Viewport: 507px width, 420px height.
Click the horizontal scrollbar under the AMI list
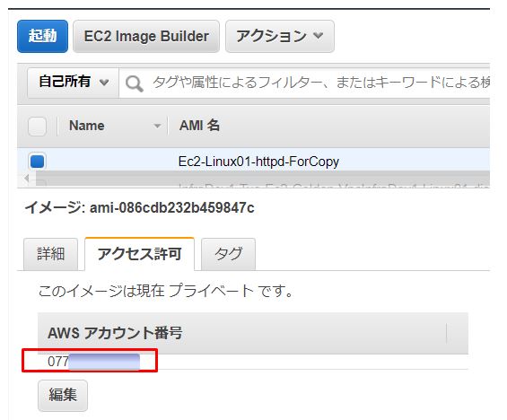coord(263,178)
